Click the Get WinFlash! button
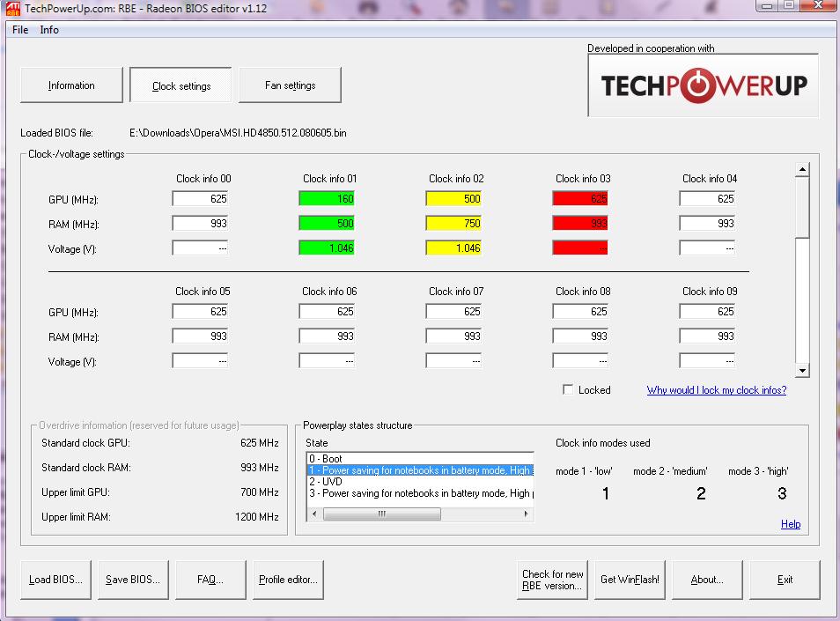The height and width of the screenshot is (621, 840). [630, 580]
